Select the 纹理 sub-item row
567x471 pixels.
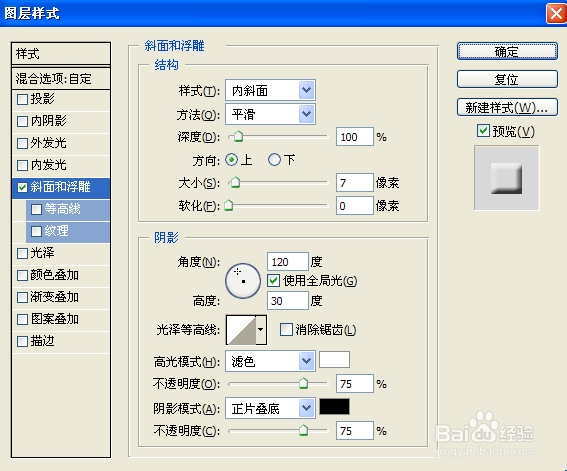(68, 232)
